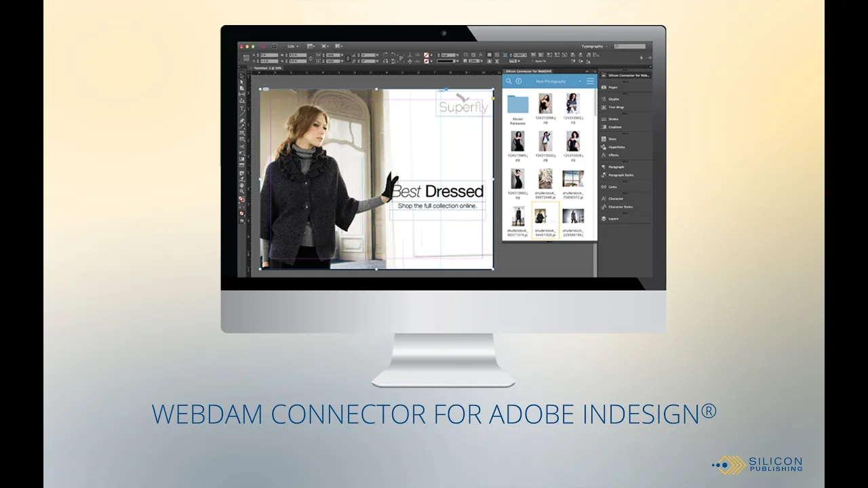Open the 50% zoom level dropdown
This screenshot has width=868, height=488.
coord(292,46)
